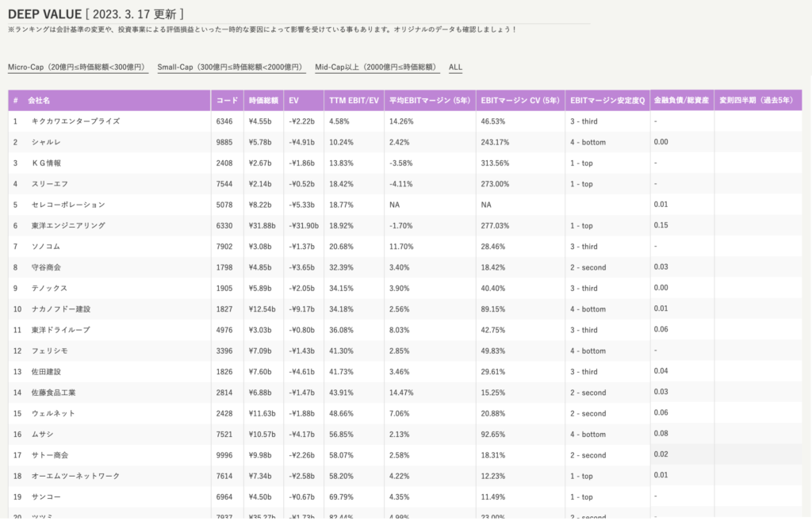
Task: Click stock code 9996
Action: coord(224,455)
